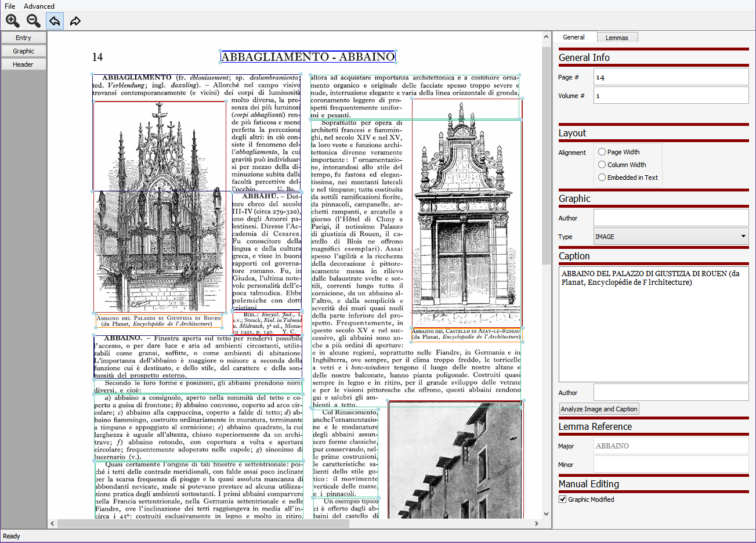Uncheck the Graphic Modified checkbox
Screen dimensions: 756x543
(562, 499)
